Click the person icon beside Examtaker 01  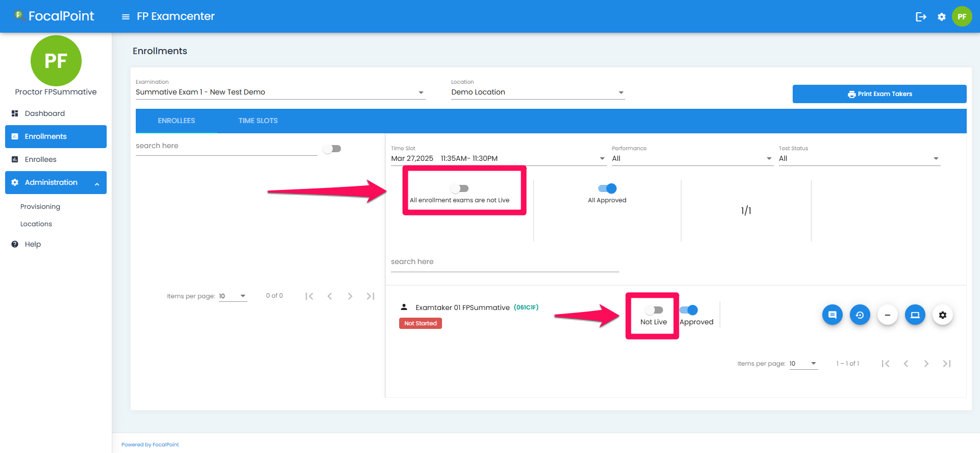click(x=404, y=307)
